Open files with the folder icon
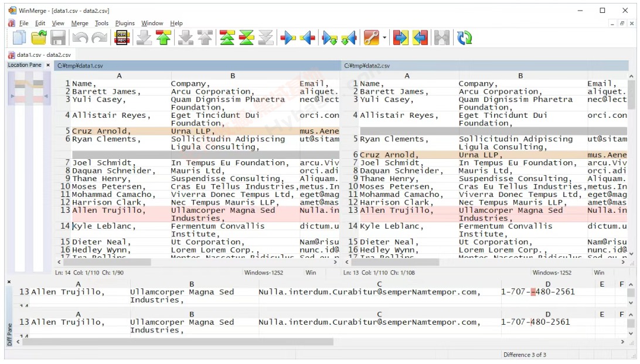 pyautogui.click(x=39, y=38)
